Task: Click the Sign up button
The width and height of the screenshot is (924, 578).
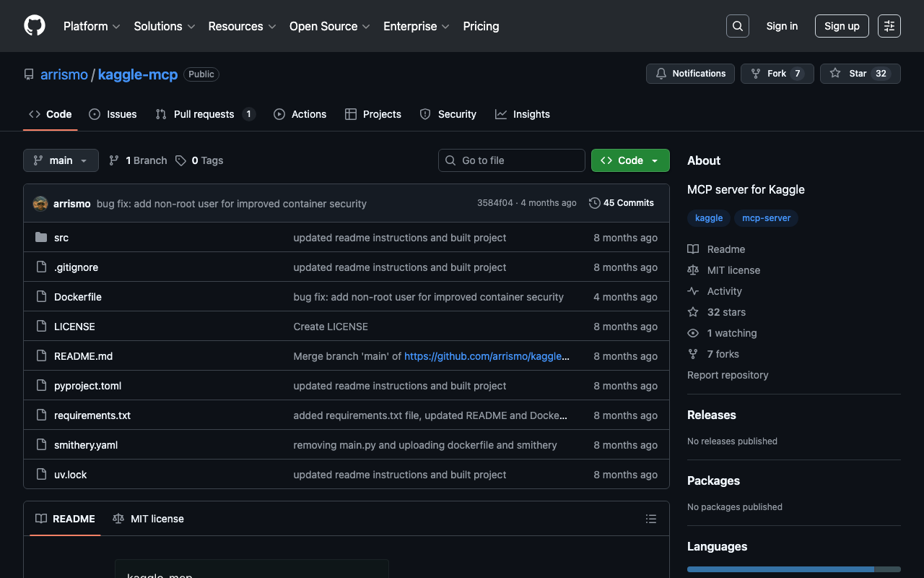Action: (842, 26)
